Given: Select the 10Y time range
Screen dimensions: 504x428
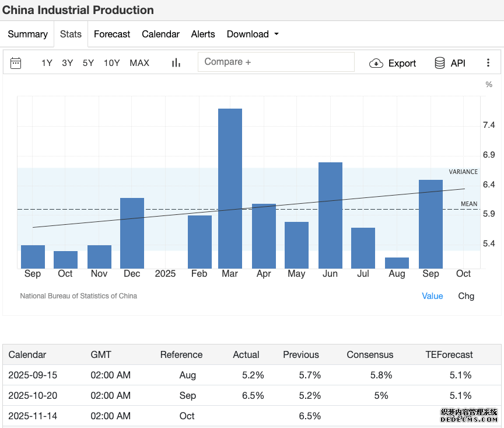Looking at the screenshot, I should 111,62.
